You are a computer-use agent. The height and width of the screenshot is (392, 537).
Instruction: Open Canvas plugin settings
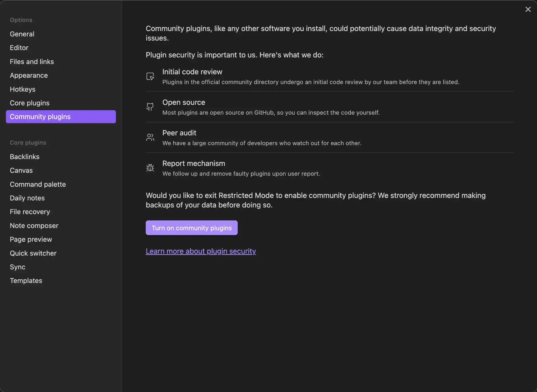[x=21, y=170]
